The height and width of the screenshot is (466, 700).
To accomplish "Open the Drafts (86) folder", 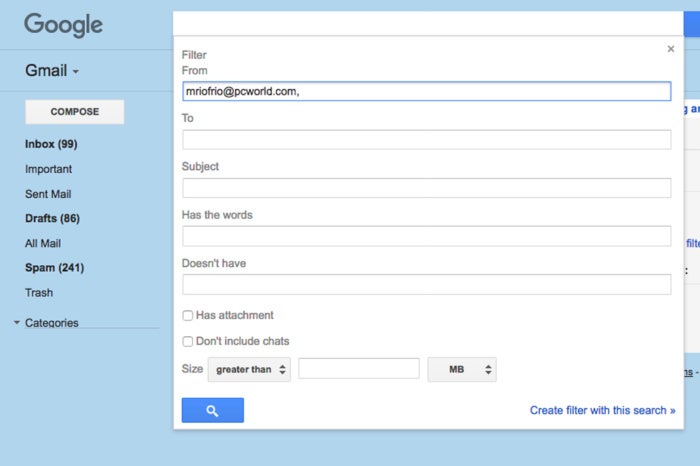I will coord(52,218).
